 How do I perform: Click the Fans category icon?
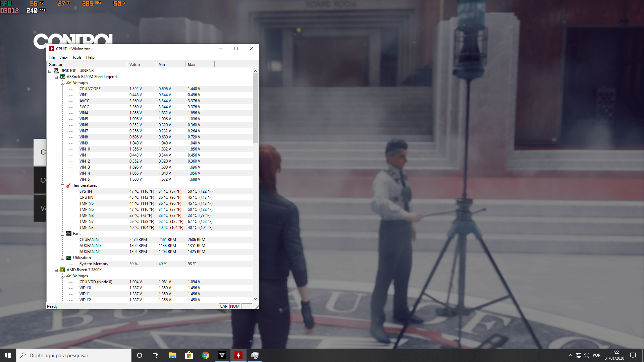pyautogui.click(x=69, y=234)
